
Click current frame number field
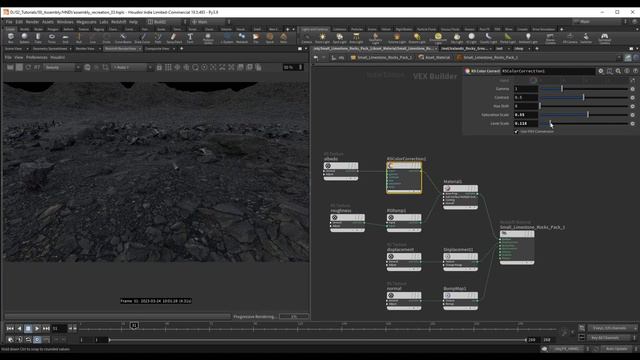(59, 328)
